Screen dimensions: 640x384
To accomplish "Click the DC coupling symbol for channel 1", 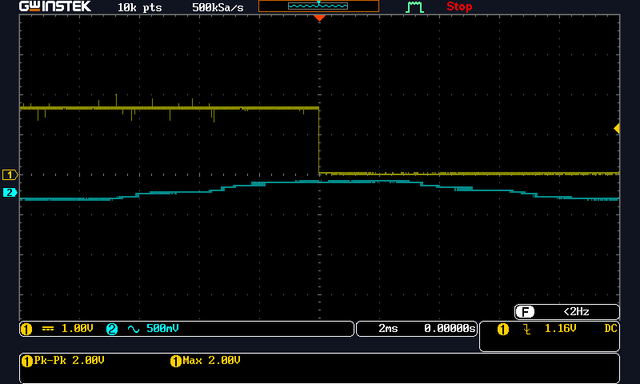I will 48,329.
